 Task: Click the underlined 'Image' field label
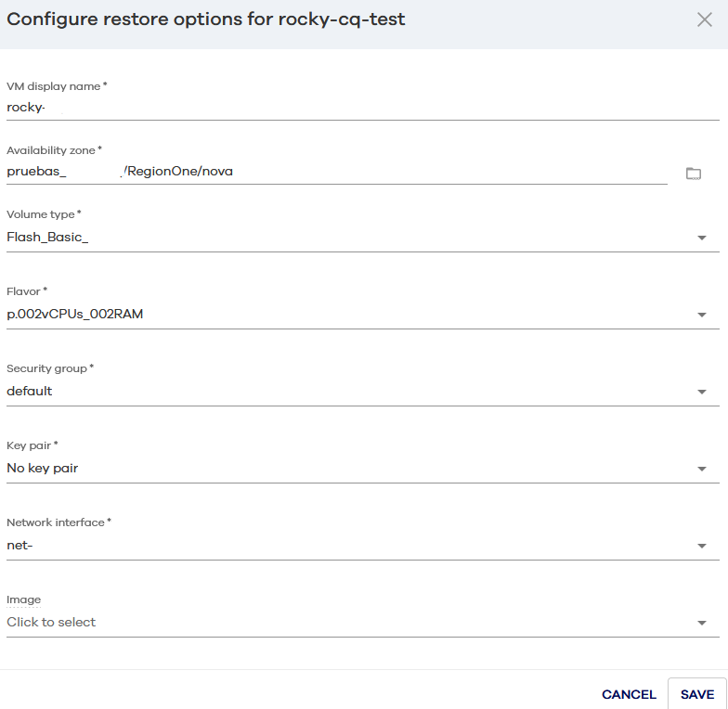coord(23,599)
